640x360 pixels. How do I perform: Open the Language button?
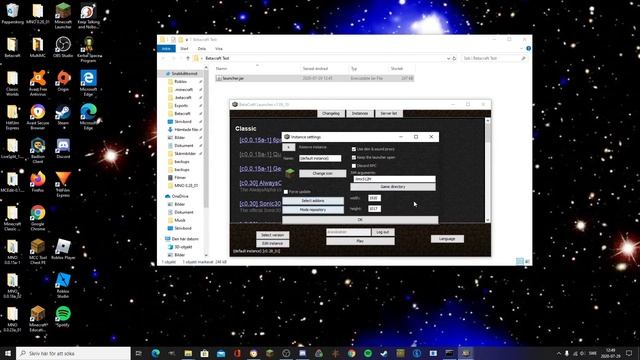point(447,239)
